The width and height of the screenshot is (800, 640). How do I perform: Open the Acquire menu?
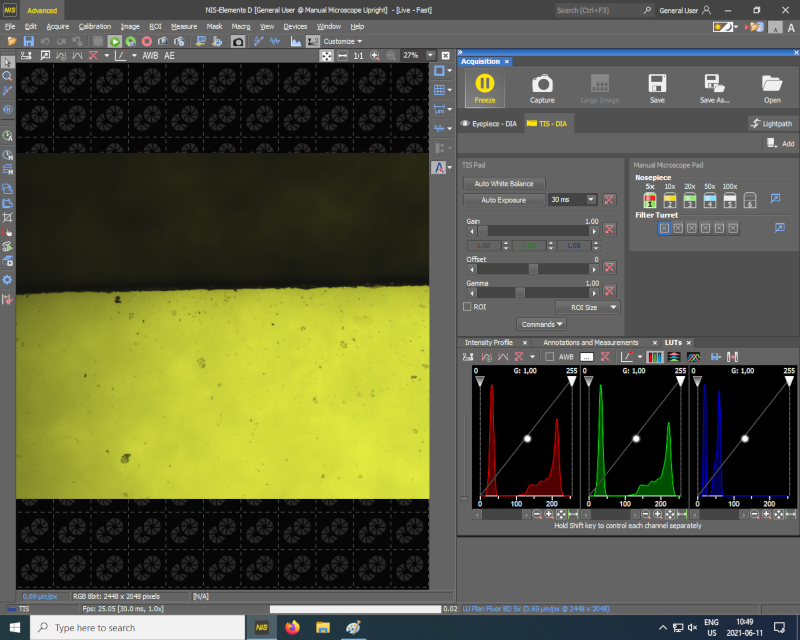(x=58, y=27)
